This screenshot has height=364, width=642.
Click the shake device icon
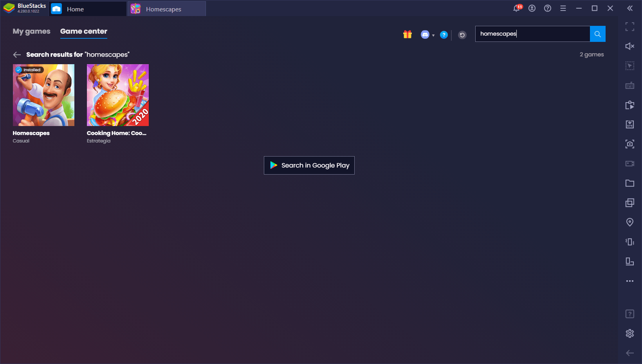630,242
